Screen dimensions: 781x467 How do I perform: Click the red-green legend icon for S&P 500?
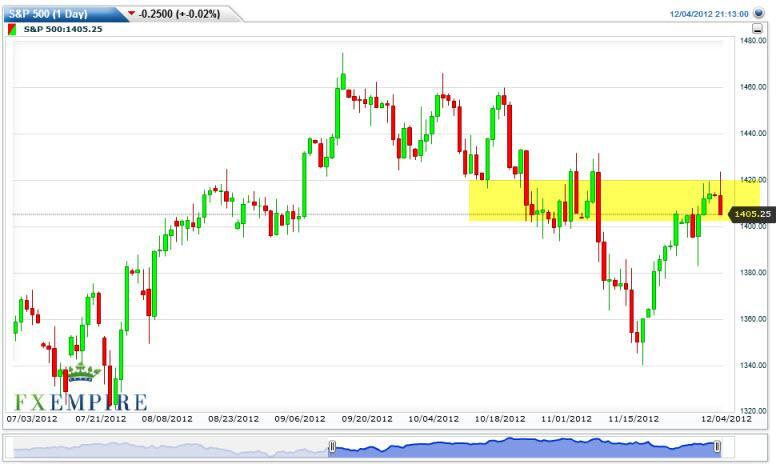pyautogui.click(x=12, y=29)
